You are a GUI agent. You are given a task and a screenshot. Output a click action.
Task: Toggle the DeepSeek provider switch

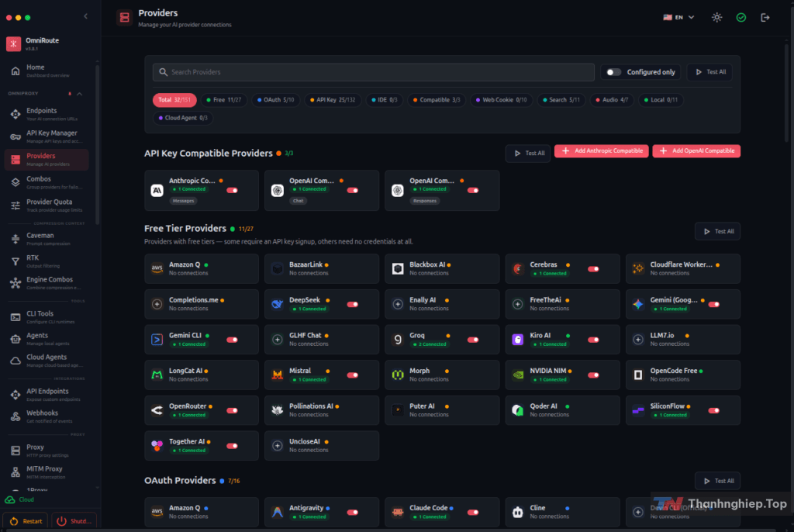pyautogui.click(x=353, y=305)
